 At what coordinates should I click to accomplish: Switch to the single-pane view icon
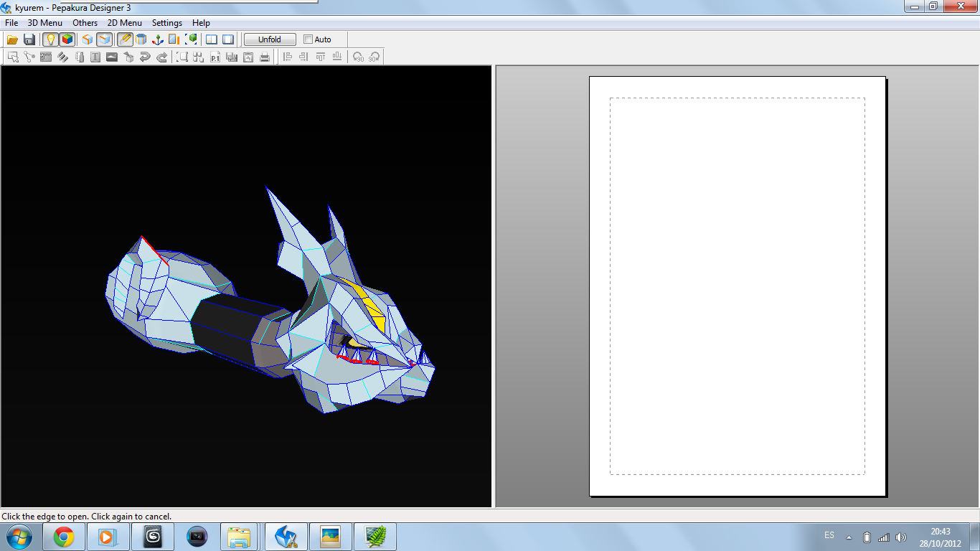228,39
